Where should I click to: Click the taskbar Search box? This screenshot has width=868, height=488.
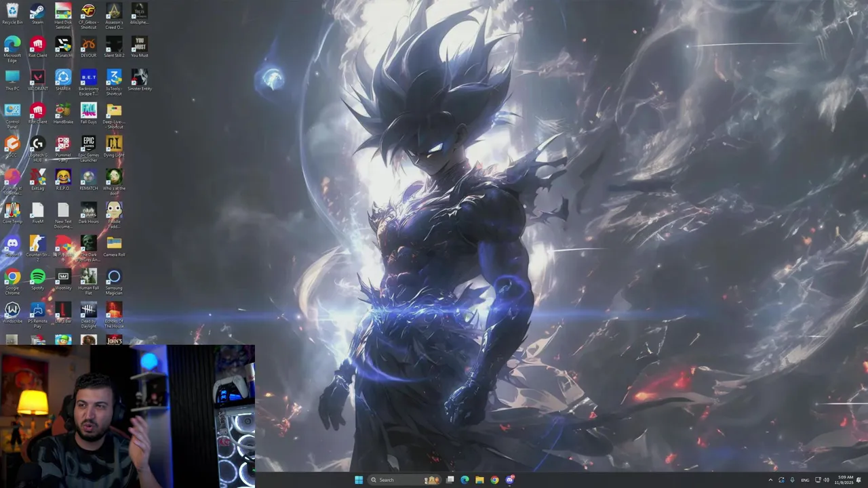(403, 480)
